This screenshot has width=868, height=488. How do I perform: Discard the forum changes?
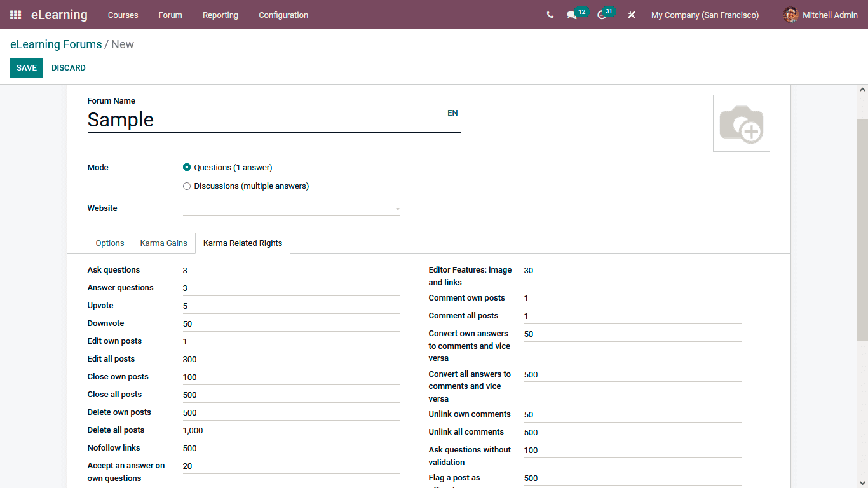pos(68,67)
